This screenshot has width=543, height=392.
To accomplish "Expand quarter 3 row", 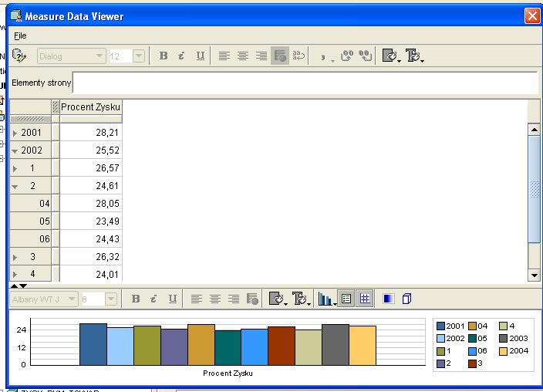I will coord(15,258).
